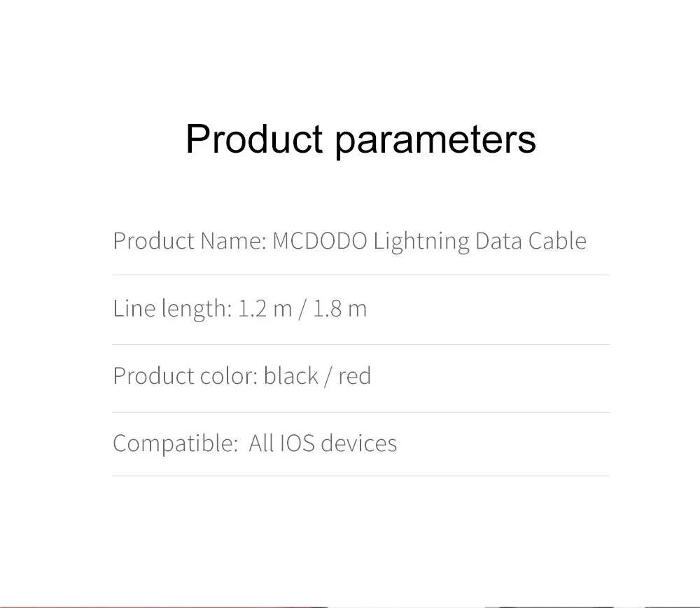Click the word "devices" in compatibility row
Screen dimensions: 700x608
point(358,443)
